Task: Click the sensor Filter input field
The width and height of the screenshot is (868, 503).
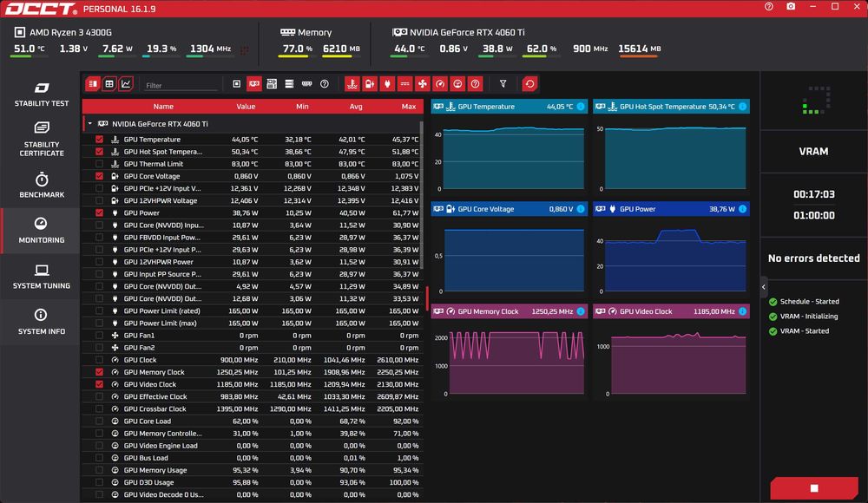Action: (181, 85)
